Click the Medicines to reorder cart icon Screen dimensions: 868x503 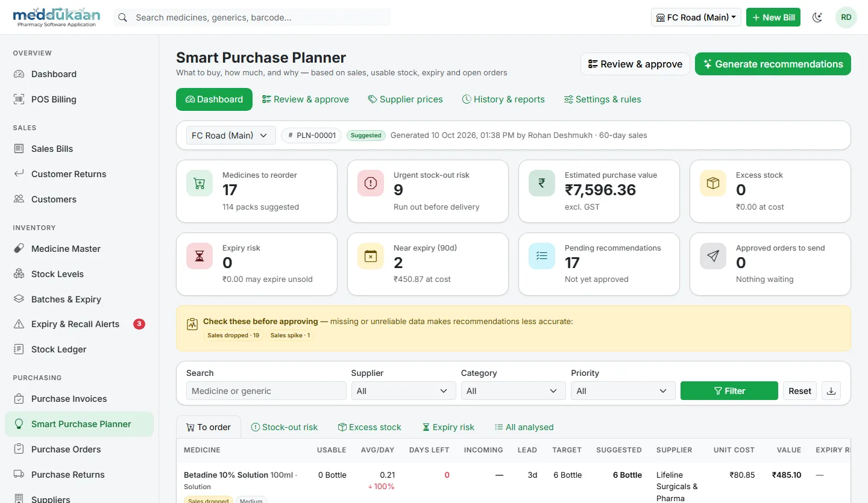click(x=200, y=183)
